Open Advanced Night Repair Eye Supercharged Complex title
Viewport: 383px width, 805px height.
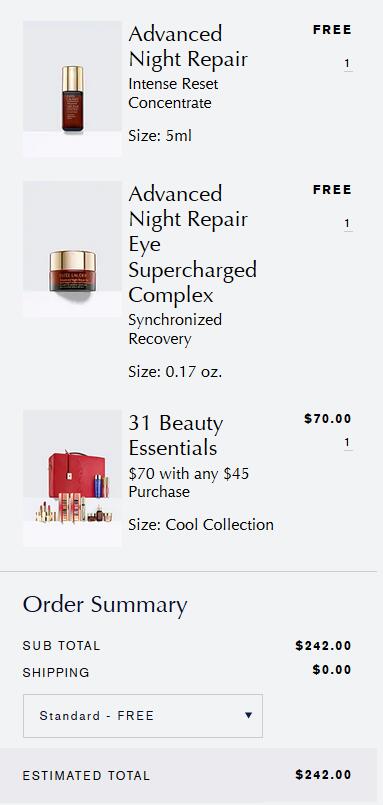point(193,244)
